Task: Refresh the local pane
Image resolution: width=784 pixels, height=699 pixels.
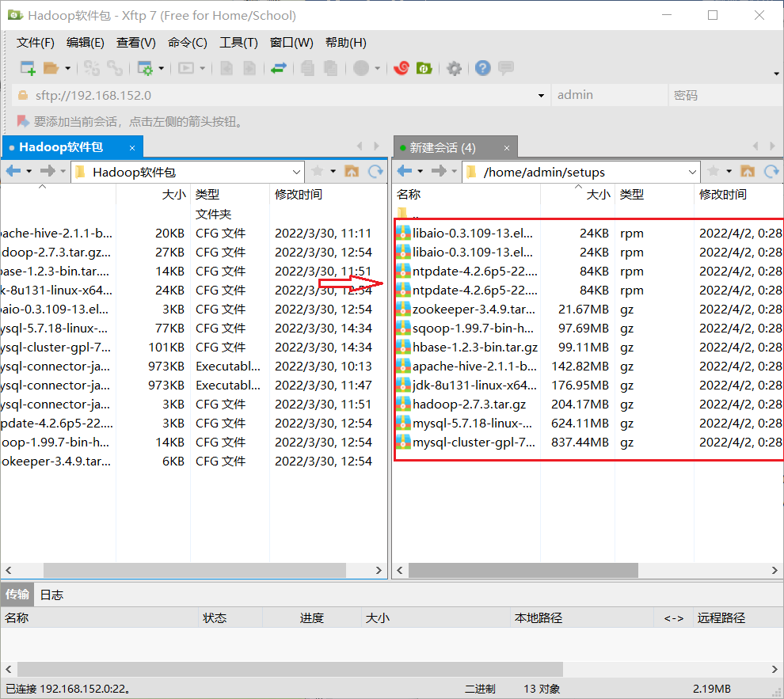Action: click(375, 171)
